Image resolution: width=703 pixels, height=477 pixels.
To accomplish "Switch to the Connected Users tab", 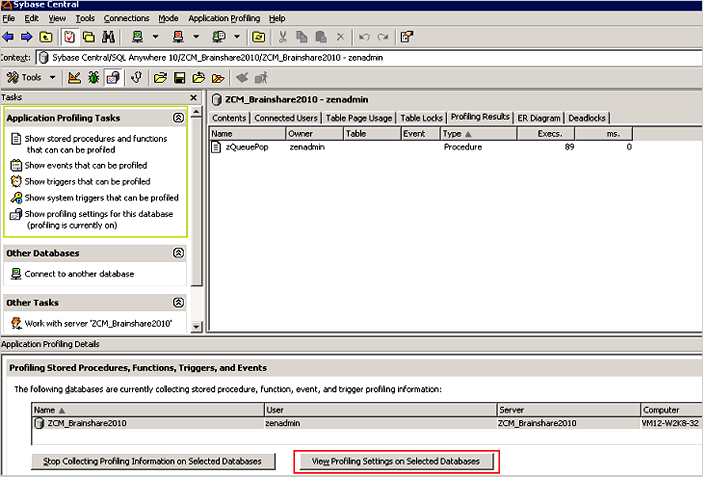I will pos(286,118).
